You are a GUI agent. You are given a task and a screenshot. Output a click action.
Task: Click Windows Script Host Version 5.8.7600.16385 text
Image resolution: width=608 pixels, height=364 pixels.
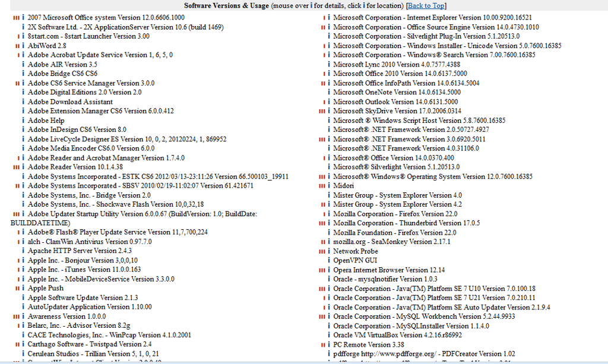(x=419, y=121)
